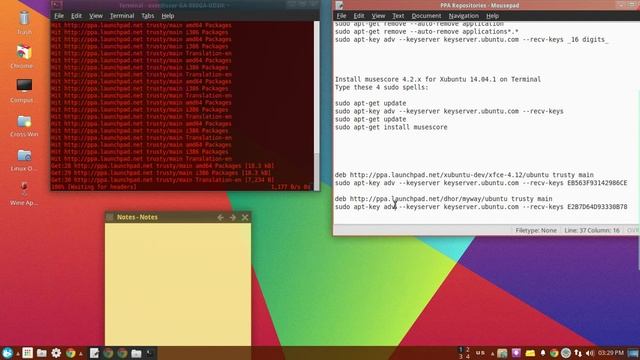Click the show desktop icon beside the clock

[633, 353]
